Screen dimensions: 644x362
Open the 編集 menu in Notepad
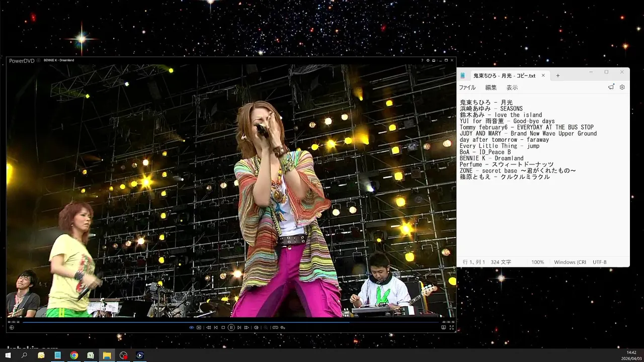[x=491, y=87]
